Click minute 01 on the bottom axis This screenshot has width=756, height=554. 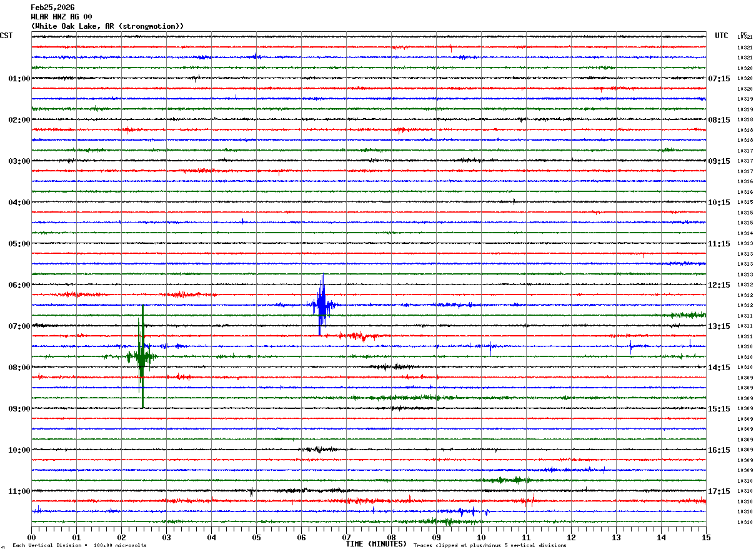(76, 537)
